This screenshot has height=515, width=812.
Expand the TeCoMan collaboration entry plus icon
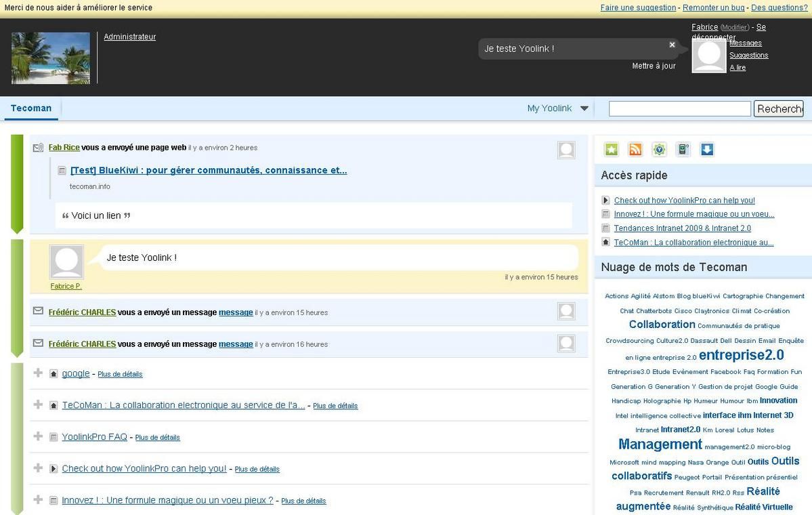[38, 405]
